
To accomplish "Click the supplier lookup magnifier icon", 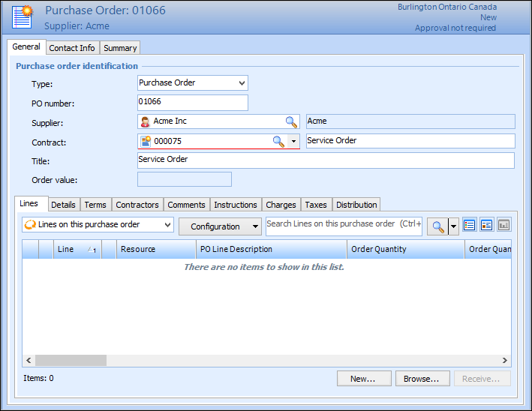I will click(x=291, y=121).
